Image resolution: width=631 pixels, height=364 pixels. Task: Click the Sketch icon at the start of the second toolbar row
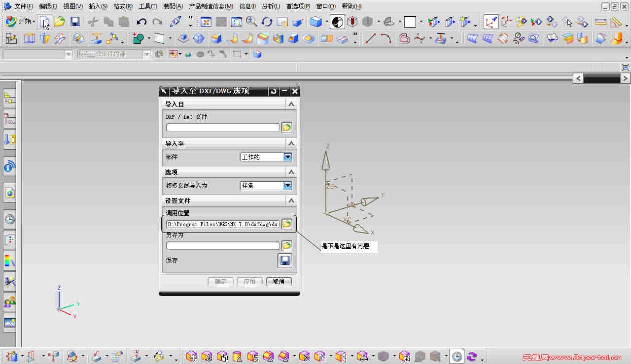click(10, 38)
